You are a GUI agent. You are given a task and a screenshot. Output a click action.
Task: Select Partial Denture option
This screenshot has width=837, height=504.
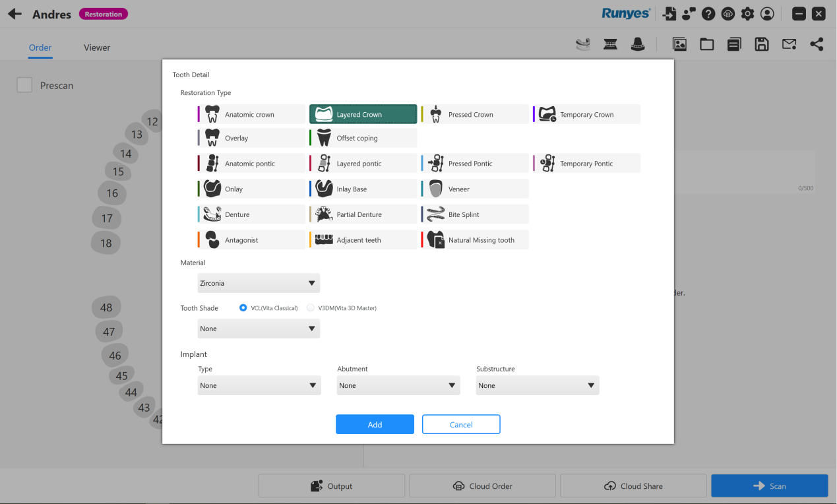click(363, 214)
